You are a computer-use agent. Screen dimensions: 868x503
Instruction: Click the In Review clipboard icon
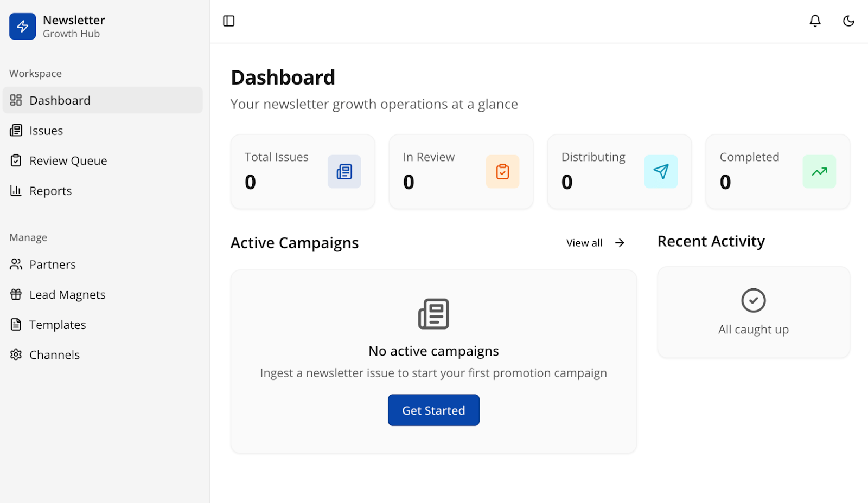coord(502,172)
